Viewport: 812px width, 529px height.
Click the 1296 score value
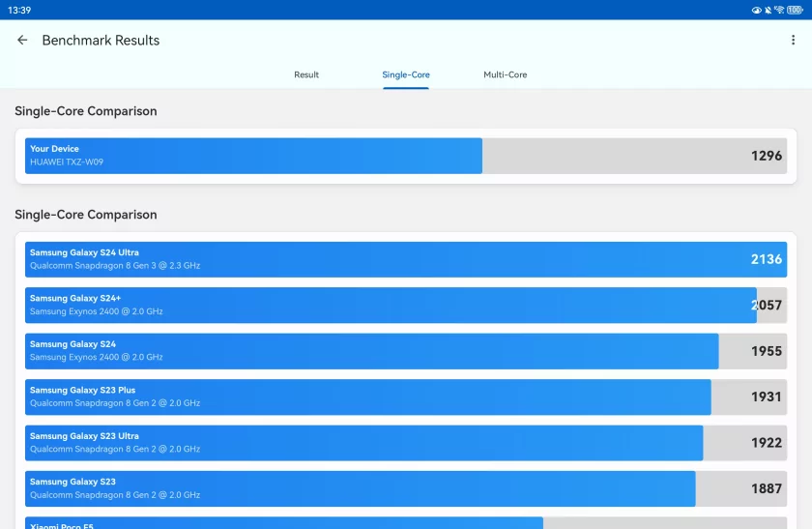(x=767, y=156)
